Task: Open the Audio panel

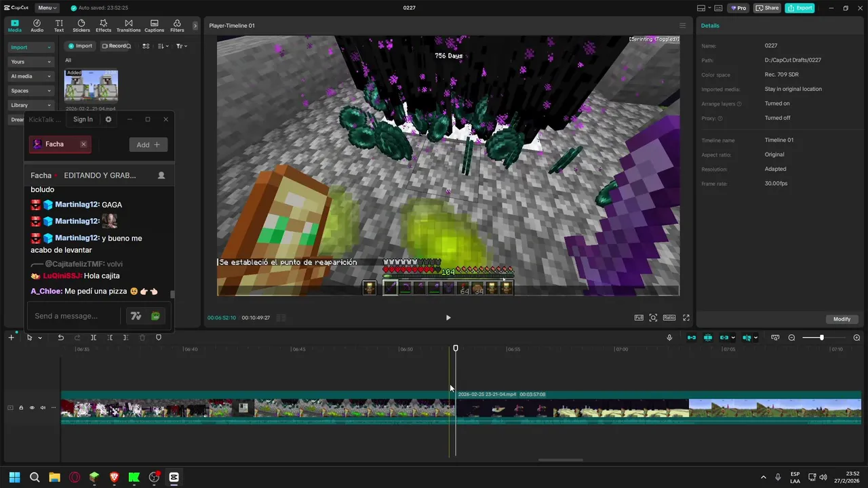Action: (37, 26)
